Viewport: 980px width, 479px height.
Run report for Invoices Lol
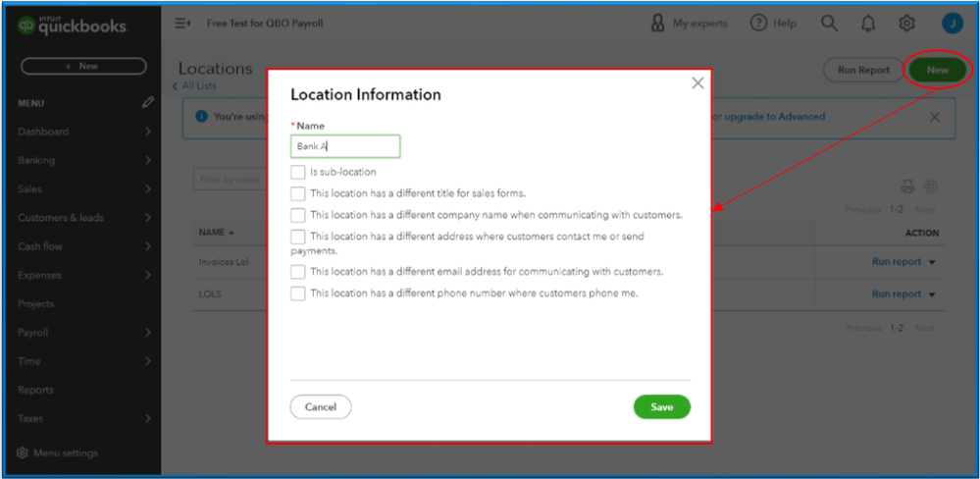click(x=897, y=262)
